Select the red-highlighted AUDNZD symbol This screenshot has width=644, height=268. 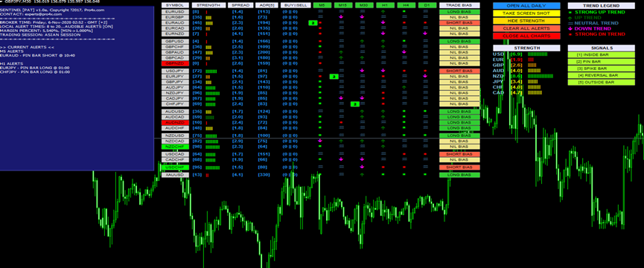pos(175,123)
